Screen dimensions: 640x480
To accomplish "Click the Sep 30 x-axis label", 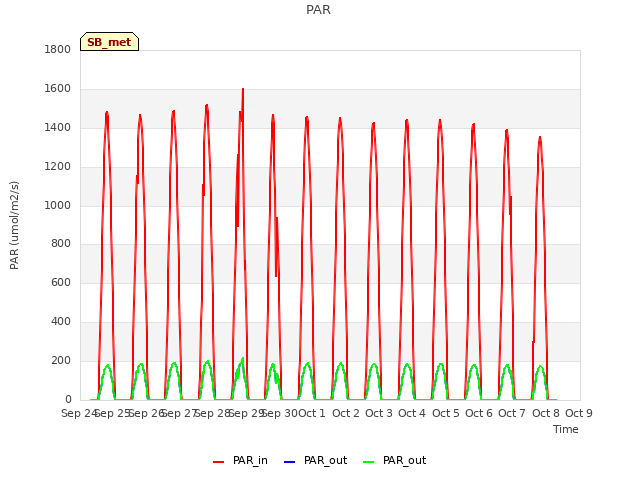I will tap(280, 413).
